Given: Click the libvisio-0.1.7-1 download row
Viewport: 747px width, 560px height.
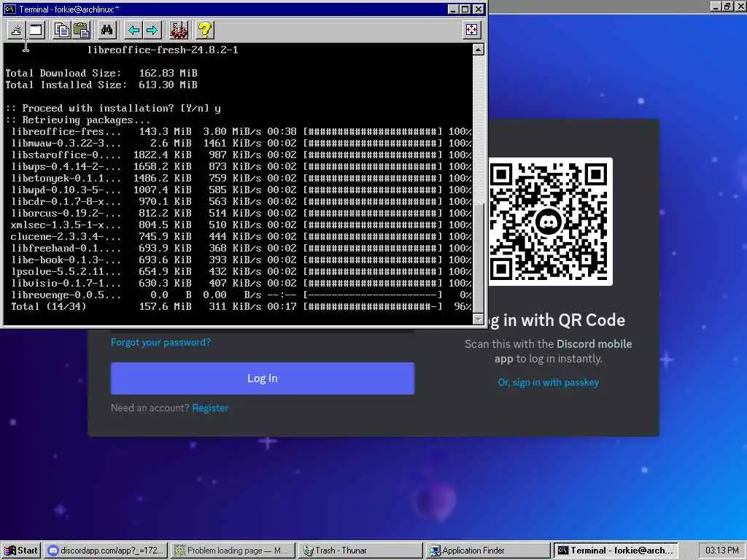Looking at the screenshot, I should pyautogui.click(x=241, y=284).
